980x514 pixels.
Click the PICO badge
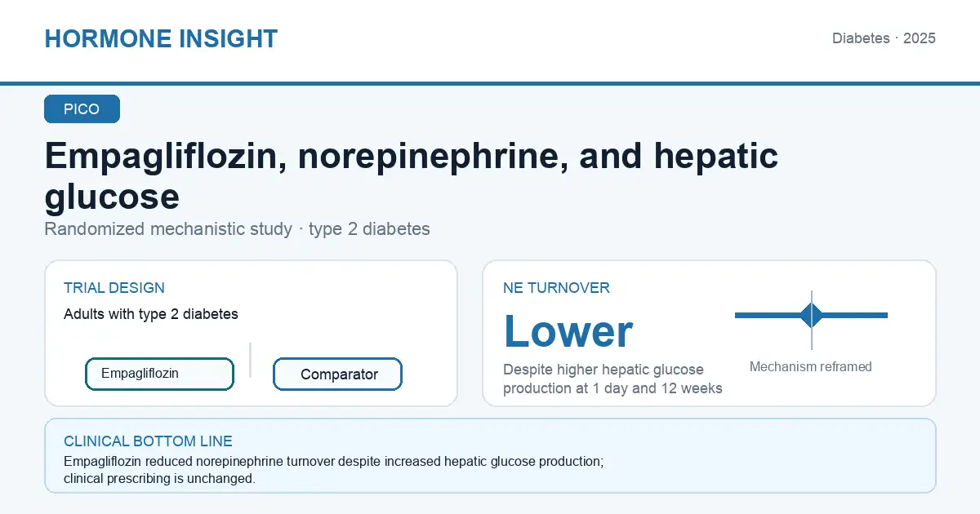(x=82, y=109)
